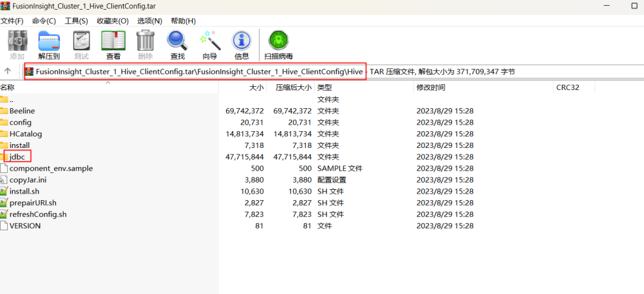
Task: Select the refreshConfig.sh file icon
Action: click(x=4, y=214)
